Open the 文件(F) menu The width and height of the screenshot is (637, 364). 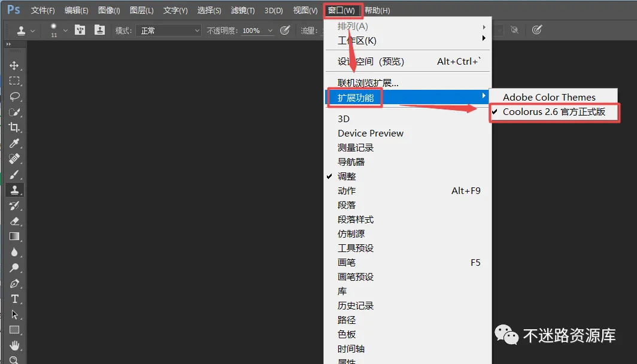click(43, 10)
